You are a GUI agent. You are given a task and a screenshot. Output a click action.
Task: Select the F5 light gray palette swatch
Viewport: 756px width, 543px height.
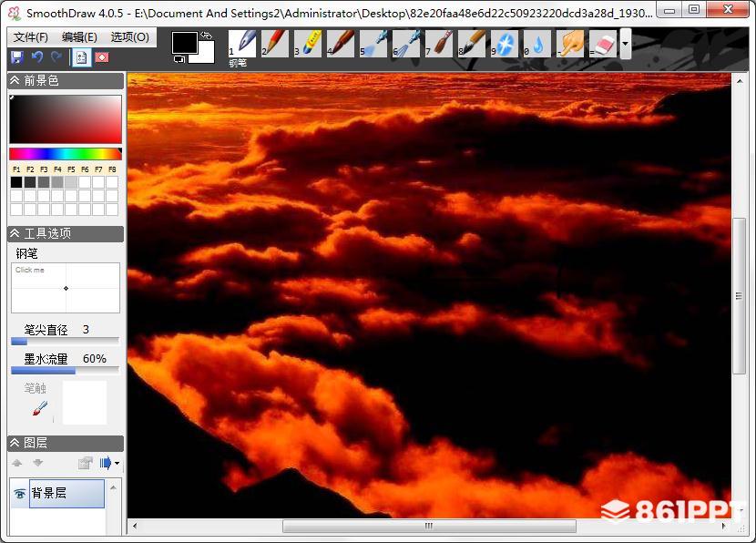[x=71, y=182]
